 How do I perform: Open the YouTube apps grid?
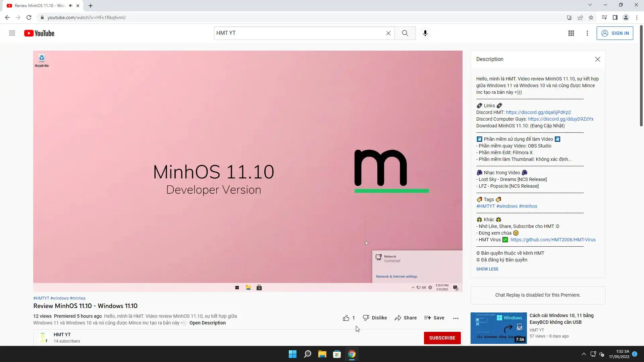click(571, 33)
